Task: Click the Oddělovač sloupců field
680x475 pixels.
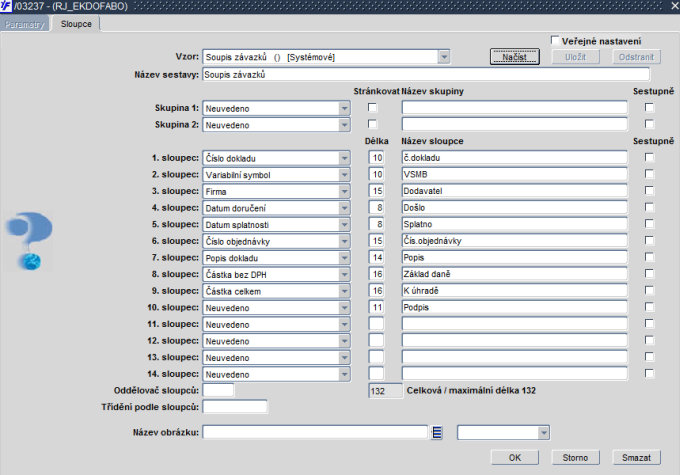Action: click(x=218, y=390)
